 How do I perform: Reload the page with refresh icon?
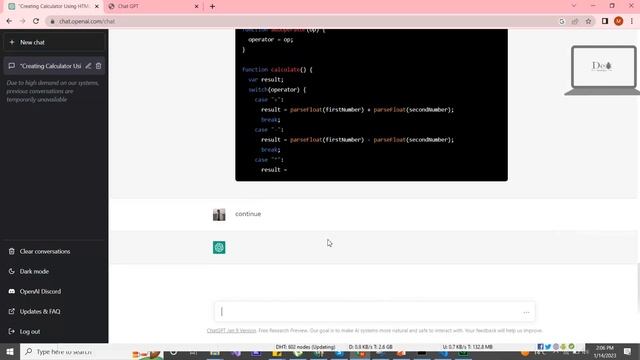click(x=36, y=21)
